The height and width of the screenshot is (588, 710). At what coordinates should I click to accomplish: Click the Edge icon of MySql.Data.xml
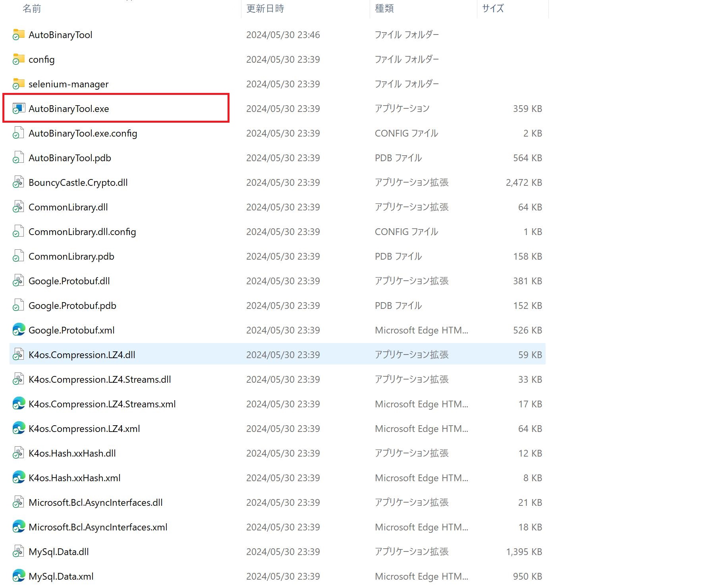coord(19,576)
